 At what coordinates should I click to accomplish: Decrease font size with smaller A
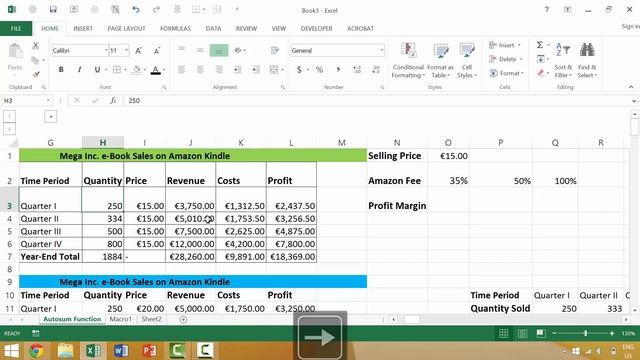(157, 51)
